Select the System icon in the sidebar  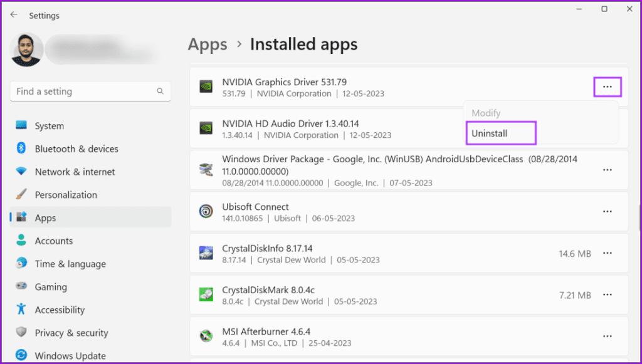(x=21, y=125)
